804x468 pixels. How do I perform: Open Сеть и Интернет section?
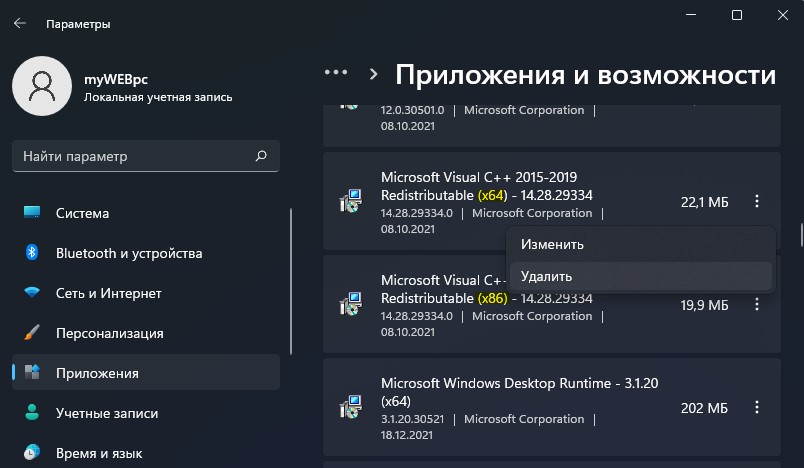pyautogui.click(x=146, y=293)
